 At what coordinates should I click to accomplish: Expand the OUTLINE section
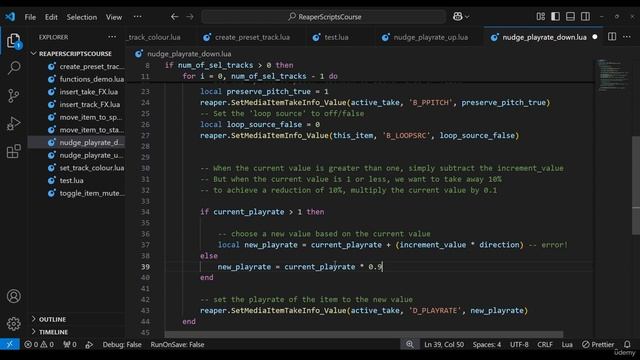(52, 319)
